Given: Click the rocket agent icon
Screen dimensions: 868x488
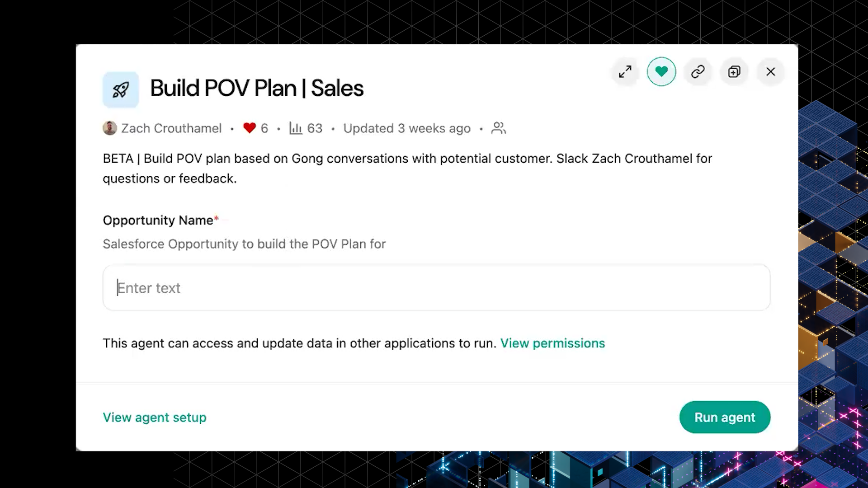Looking at the screenshot, I should (x=121, y=89).
